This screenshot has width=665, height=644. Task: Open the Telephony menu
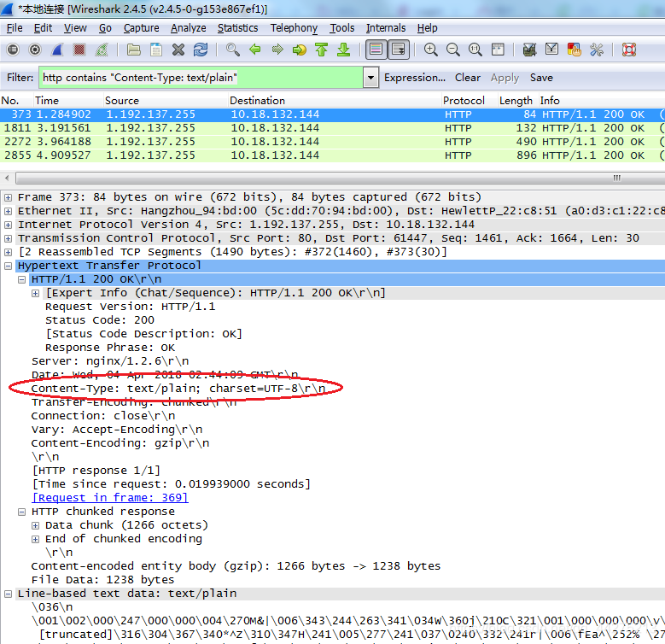click(294, 28)
